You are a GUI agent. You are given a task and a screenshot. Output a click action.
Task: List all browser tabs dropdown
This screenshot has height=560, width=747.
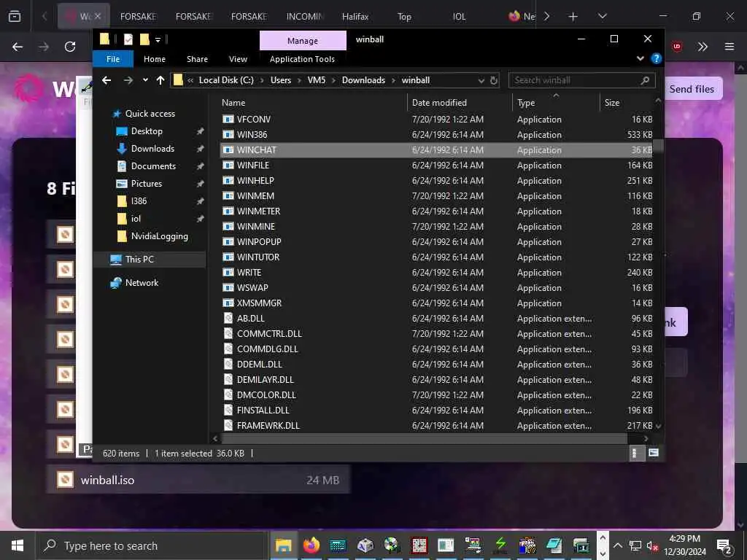(x=602, y=17)
